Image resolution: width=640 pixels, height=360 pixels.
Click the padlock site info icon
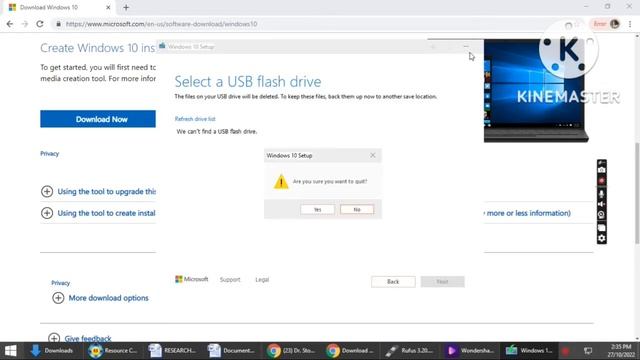[x=58, y=24]
